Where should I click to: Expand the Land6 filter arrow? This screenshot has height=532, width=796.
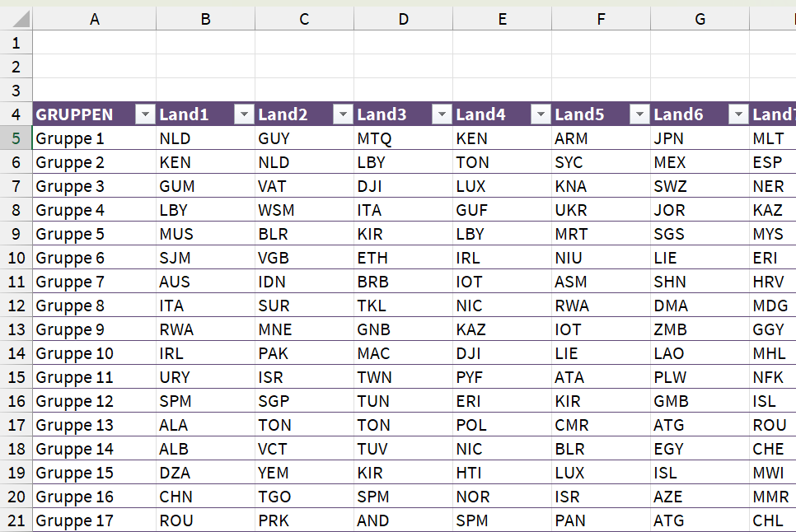(738, 114)
